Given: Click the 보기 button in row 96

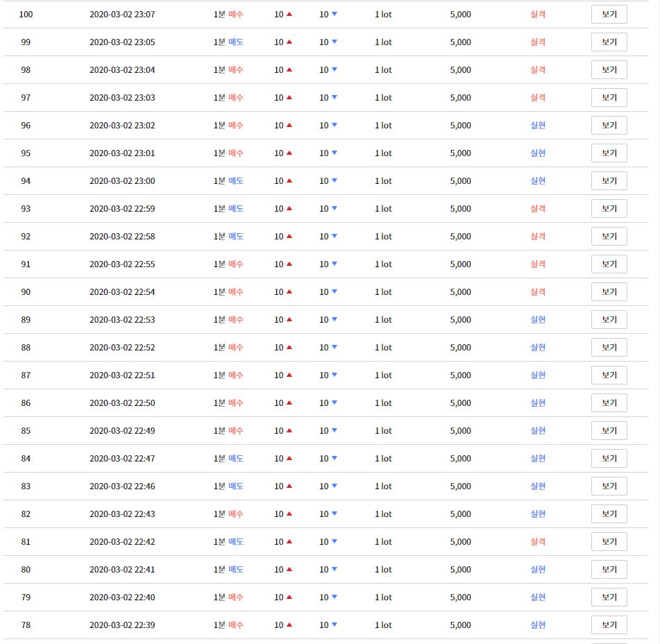Looking at the screenshot, I should [609, 126].
